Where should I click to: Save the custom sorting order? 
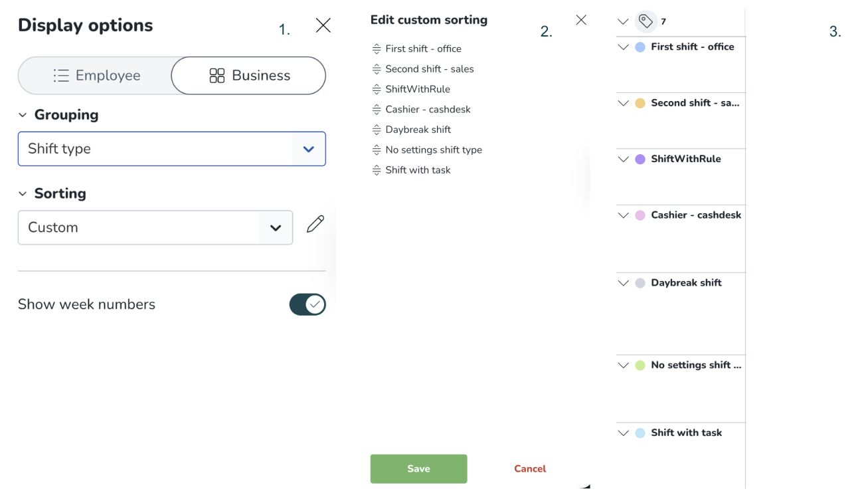coord(418,469)
